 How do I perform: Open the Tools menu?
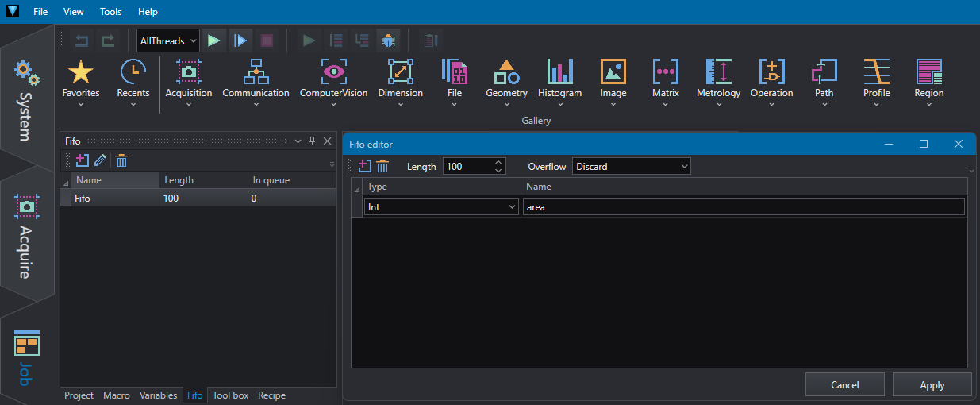(x=111, y=12)
